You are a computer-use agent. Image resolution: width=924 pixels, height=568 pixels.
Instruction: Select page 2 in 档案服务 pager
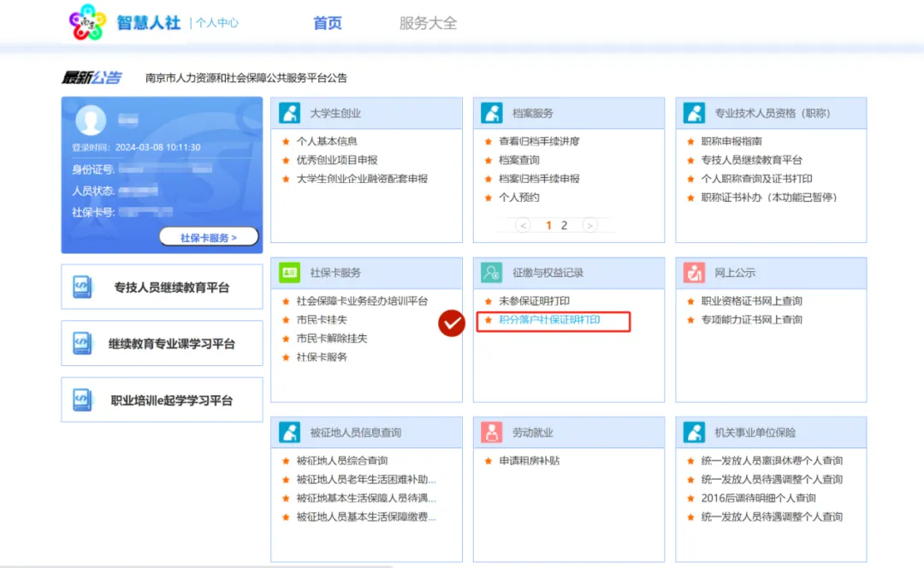click(x=564, y=225)
